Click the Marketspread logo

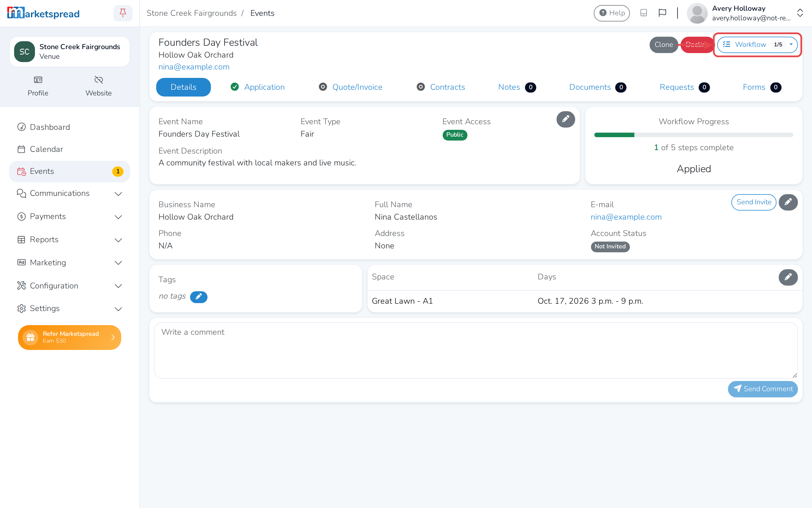(x=43, y=13)
